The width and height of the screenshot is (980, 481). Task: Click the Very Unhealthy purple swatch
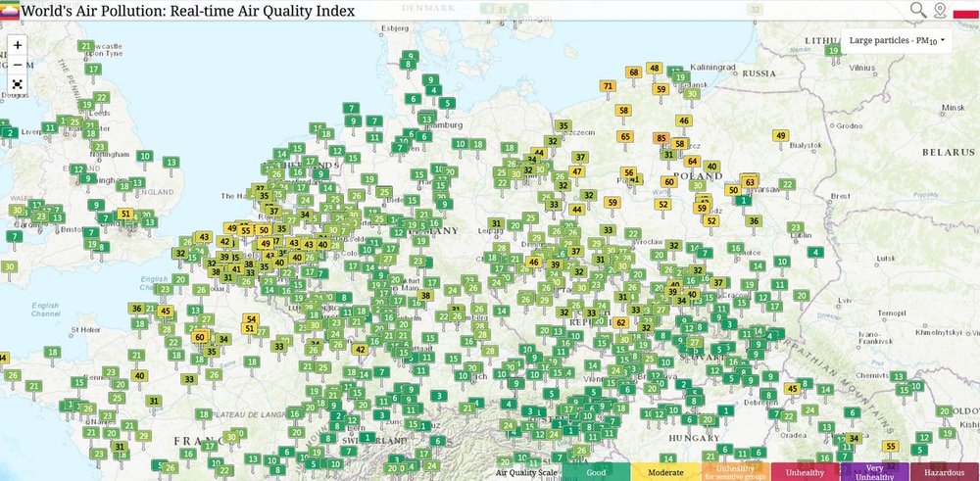[x=875, y=472]
